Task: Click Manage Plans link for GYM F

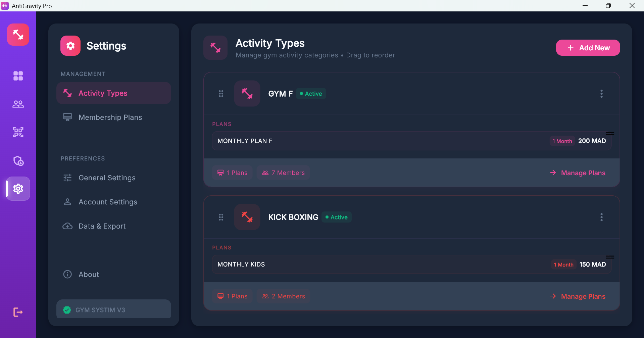Action: click(583, 173)
